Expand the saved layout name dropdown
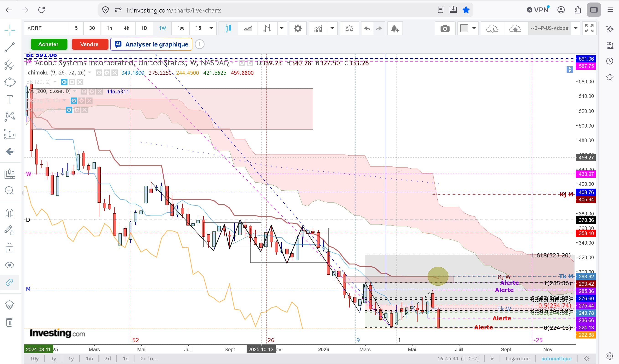 (575, 28)
